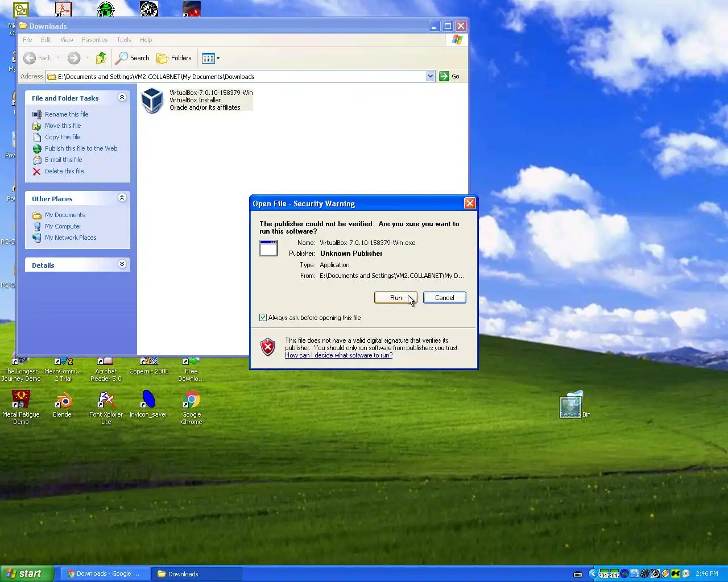Select the VirtualBox installer file icon
Image resolution: width=728 pixels, height=582 pixels.
click(152, 101)
